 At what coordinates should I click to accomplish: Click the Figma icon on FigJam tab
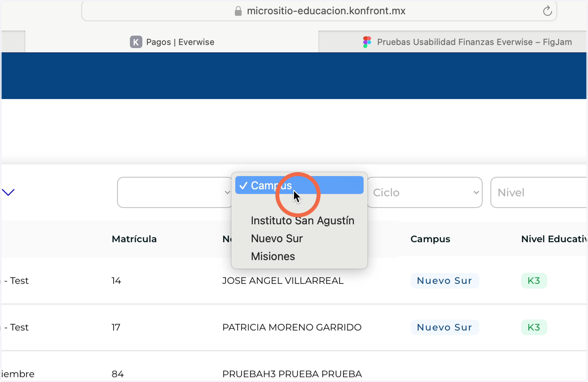pos(367,42)
